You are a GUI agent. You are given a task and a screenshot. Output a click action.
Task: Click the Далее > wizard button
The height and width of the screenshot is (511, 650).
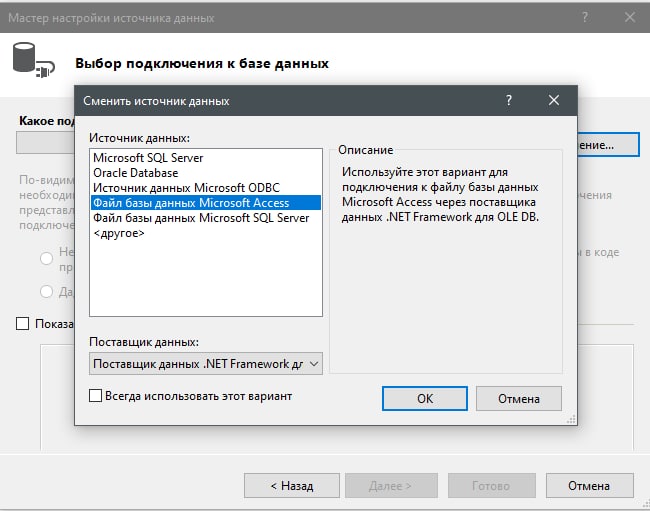pos(391,486)
